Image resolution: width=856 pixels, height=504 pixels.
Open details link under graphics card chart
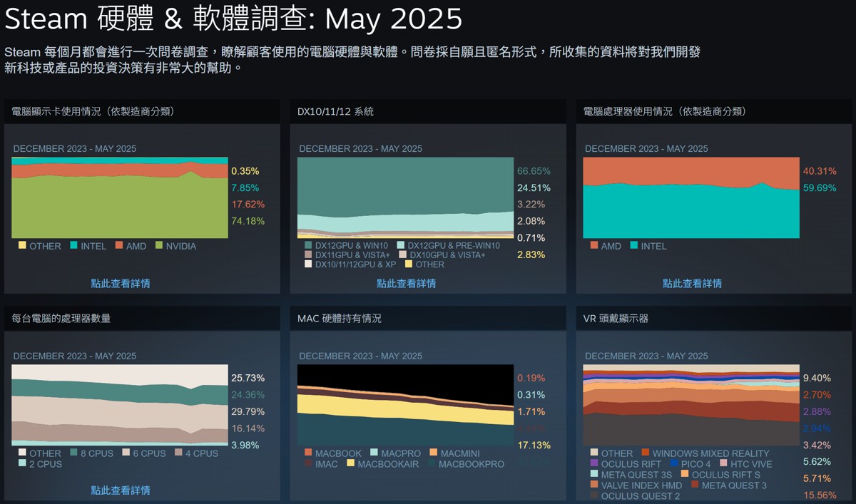121,283
